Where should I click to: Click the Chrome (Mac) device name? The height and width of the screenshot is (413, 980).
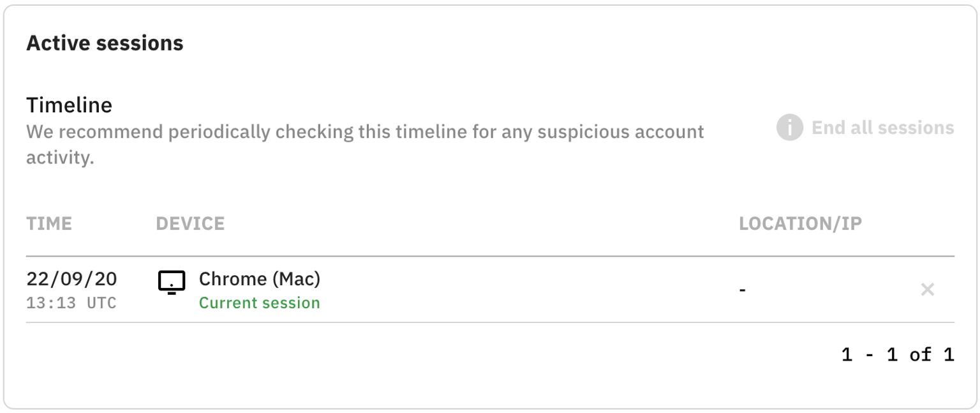[x=260, y=279]
